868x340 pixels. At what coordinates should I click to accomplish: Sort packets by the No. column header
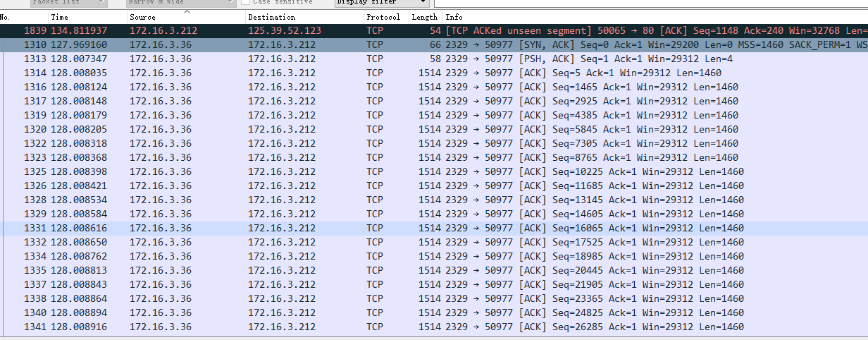coord(24,16)
